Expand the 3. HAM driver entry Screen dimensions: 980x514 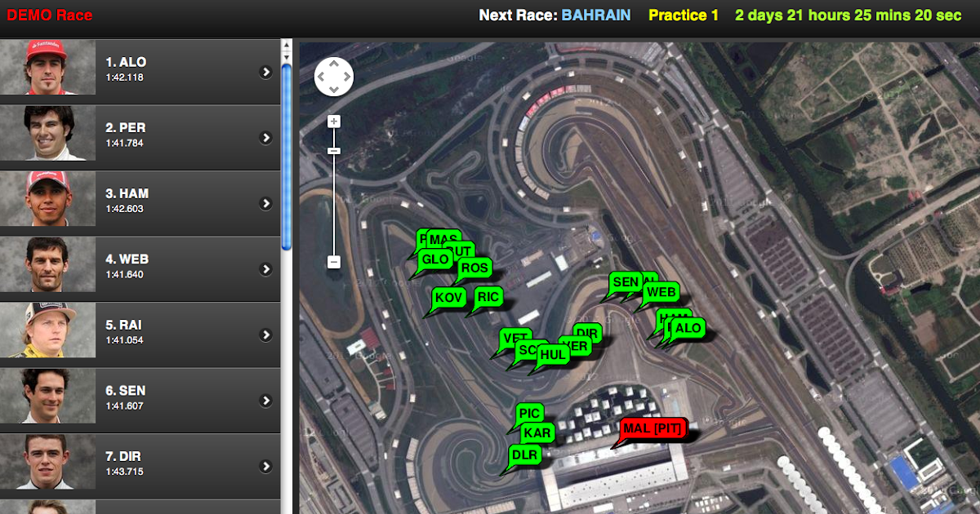(x=265, y=203)
